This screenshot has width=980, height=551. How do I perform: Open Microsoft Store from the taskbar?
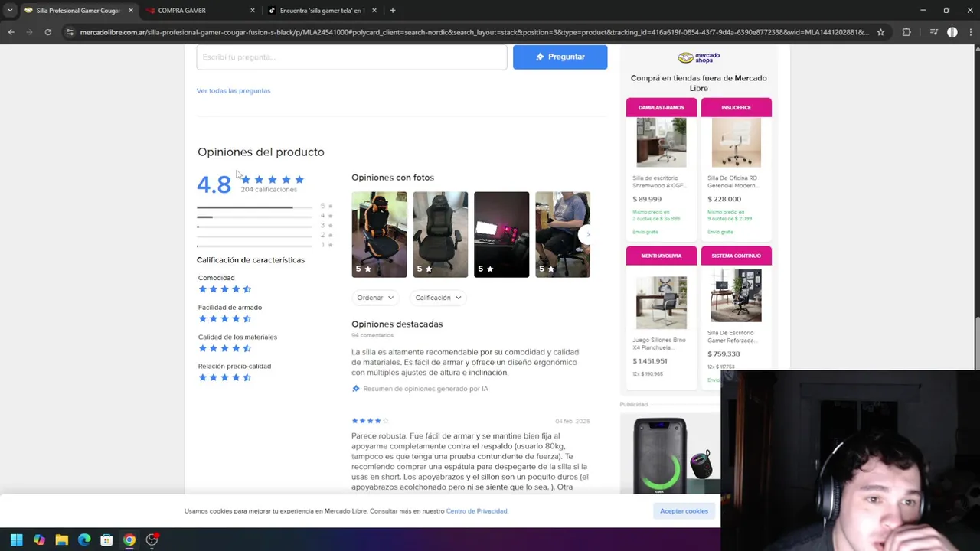click(x=106, y=540)
